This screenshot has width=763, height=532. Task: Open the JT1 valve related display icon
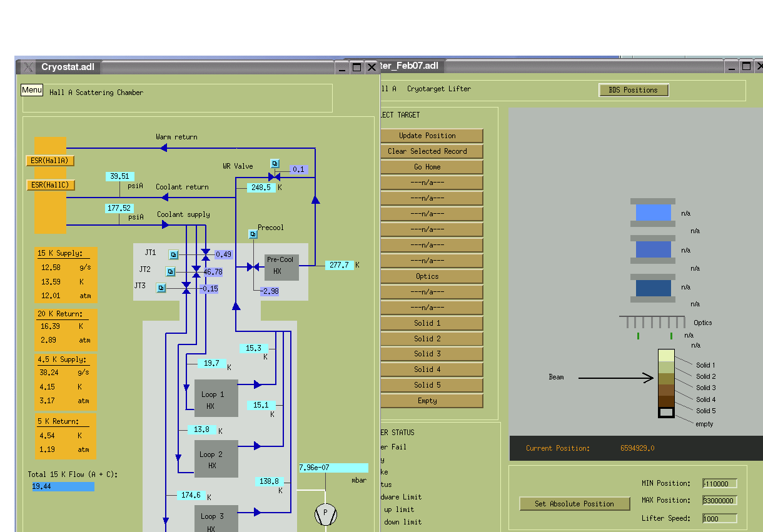[x=173, y=254]
